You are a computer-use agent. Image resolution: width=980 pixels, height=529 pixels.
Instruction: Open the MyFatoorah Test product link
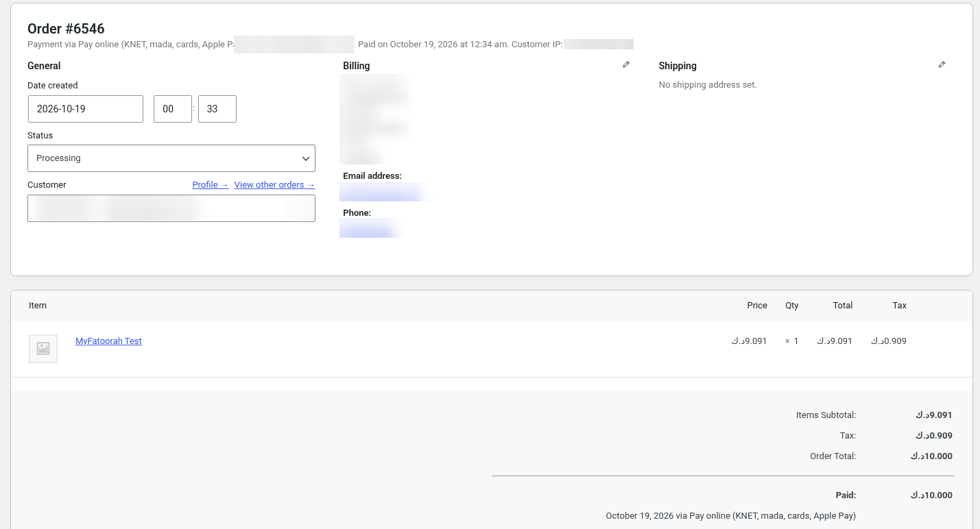coord(108,341)
